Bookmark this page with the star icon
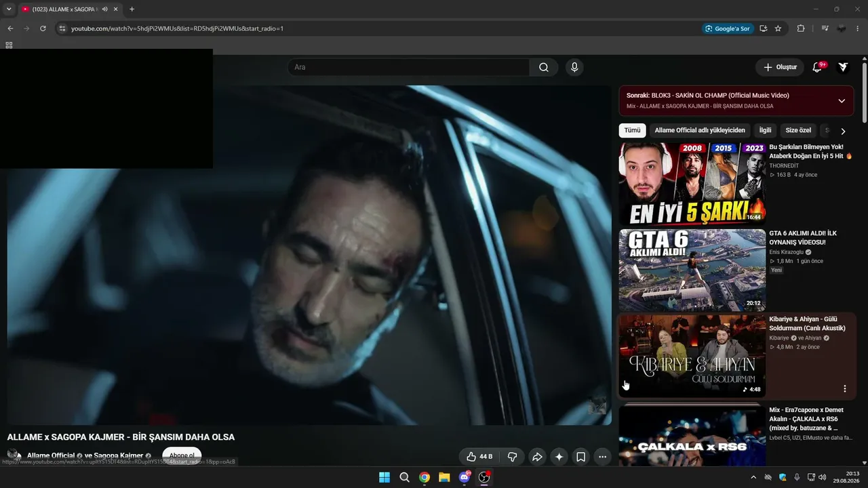Viewport: 868px width, 488px height. 778,28
